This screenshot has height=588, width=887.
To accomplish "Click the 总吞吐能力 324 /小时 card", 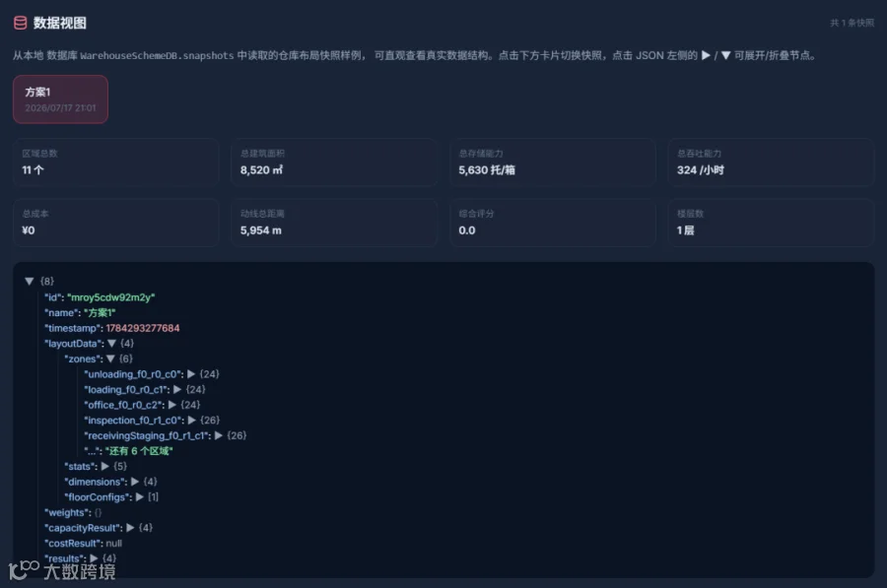I will 771,163.
